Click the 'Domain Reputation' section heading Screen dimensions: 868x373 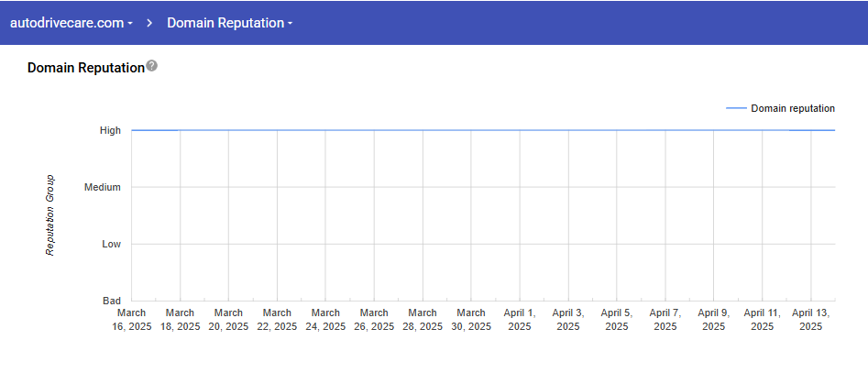pos(86,68)
